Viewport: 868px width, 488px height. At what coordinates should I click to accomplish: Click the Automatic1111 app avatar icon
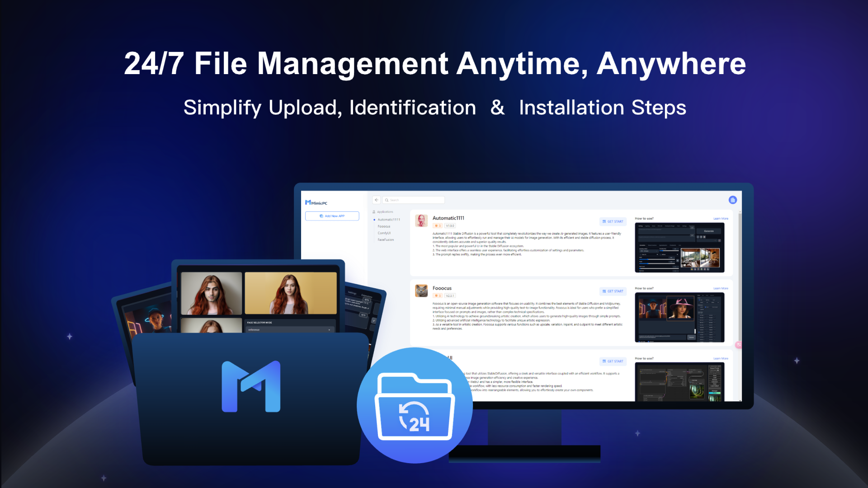coord(421,221)
